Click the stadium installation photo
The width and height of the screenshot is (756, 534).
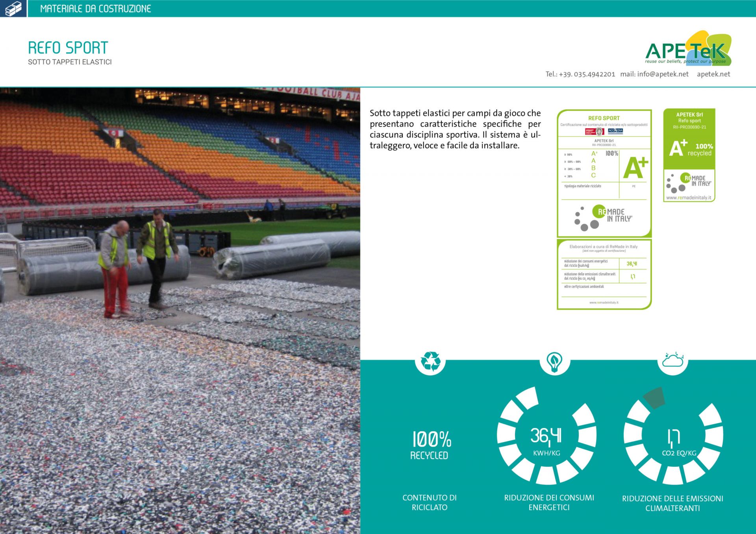point(180,310)
